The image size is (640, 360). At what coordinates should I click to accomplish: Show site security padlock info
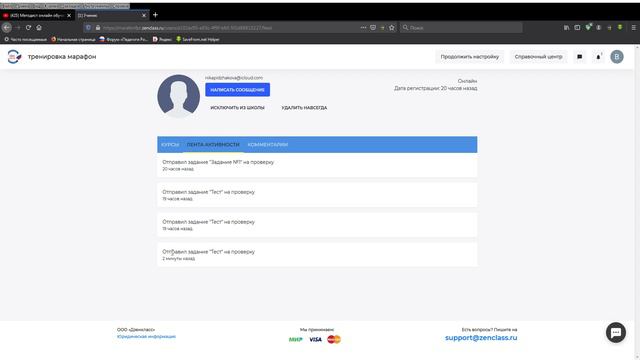[98, 28]
